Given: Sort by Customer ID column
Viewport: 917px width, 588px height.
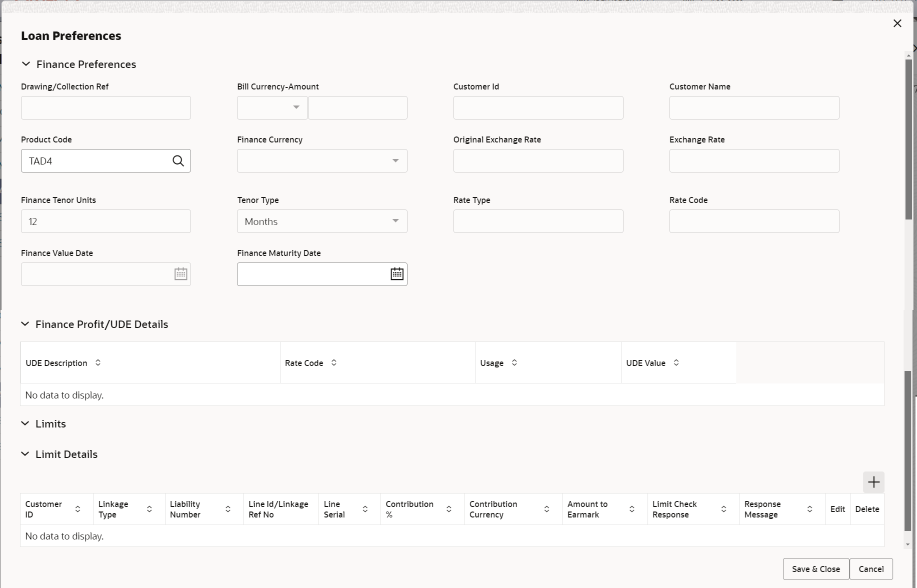Looking at the screenshot, I should [77, 509].
